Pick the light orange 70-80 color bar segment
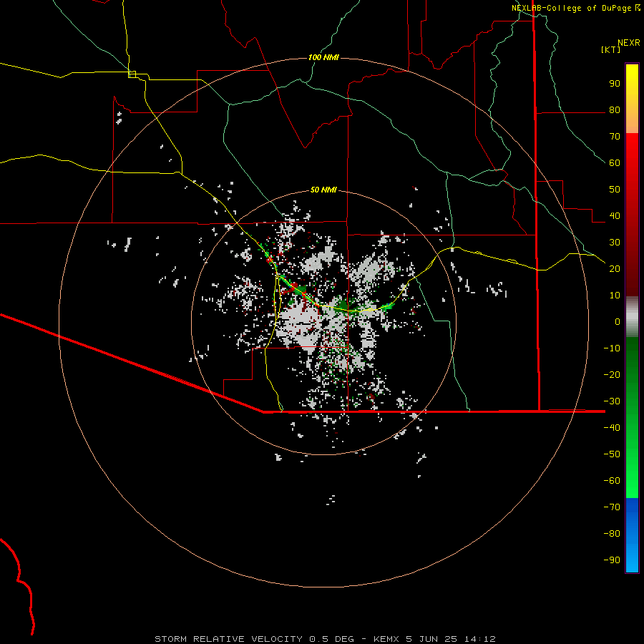This screenshot has width=644, height=644. (x=632, y=120)
